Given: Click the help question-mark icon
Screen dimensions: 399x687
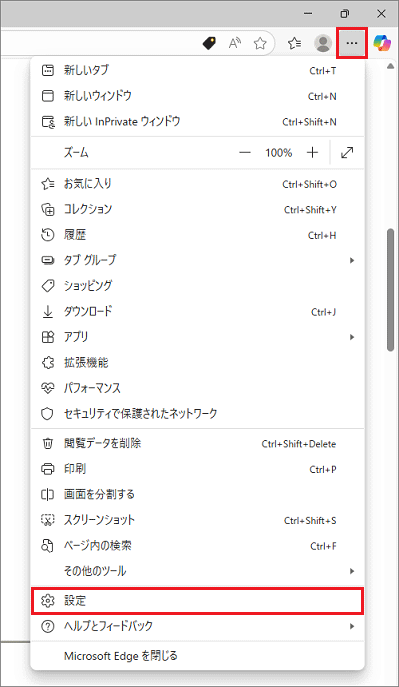Looking at the screenshot, I should pos(47,627).
